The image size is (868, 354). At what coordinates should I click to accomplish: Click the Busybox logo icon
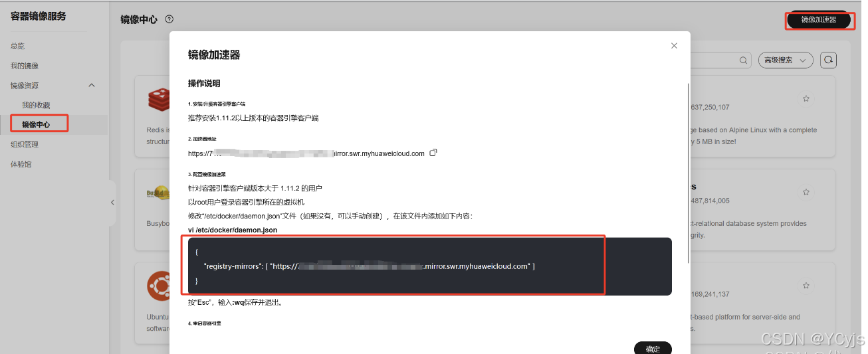click(x=158, y=193)
